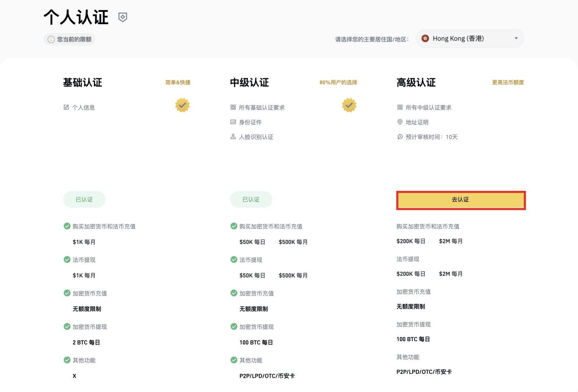Viewport: 578px width, 392px height.
Task: Click the 所有中级认证要求 text
Action: [x=429, y=107]
